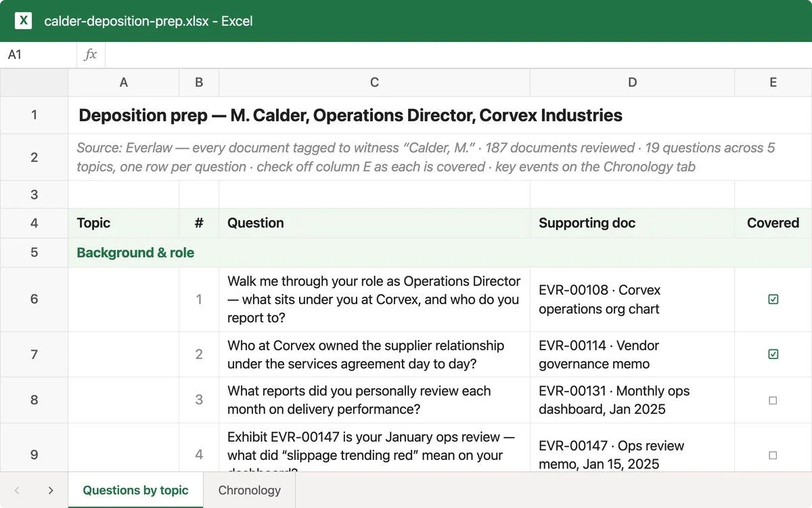Select the "Supporting doc" header cell
This screenshot has height=508, width=812.
pyautogui.click(x=632, y=223)
